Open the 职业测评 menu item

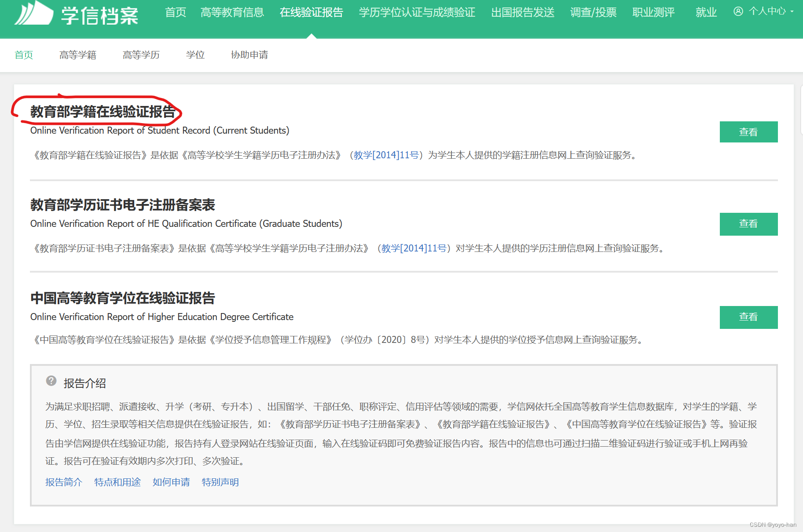(653, 12)
